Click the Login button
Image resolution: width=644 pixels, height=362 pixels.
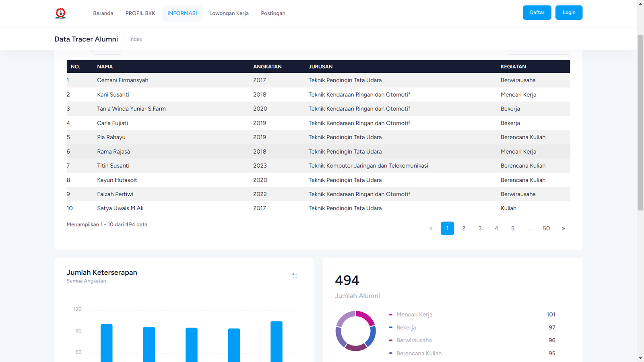coord(568,12)
